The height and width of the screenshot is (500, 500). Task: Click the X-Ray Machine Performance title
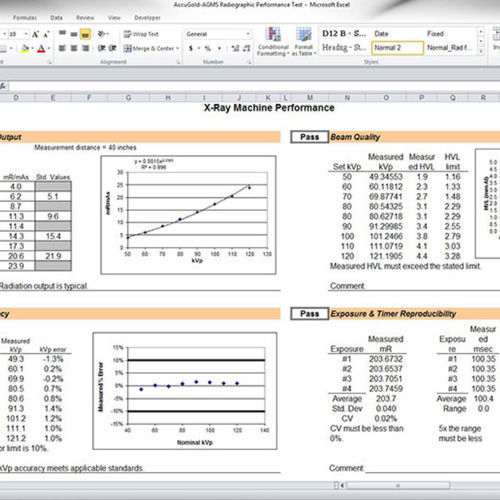click(269, 108)
